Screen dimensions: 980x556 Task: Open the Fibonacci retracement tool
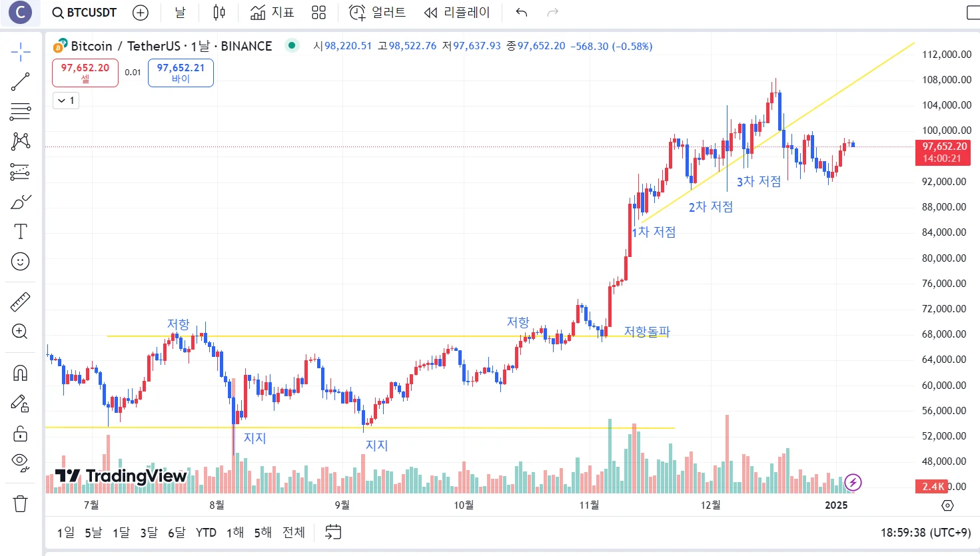(x=21, y=111)
